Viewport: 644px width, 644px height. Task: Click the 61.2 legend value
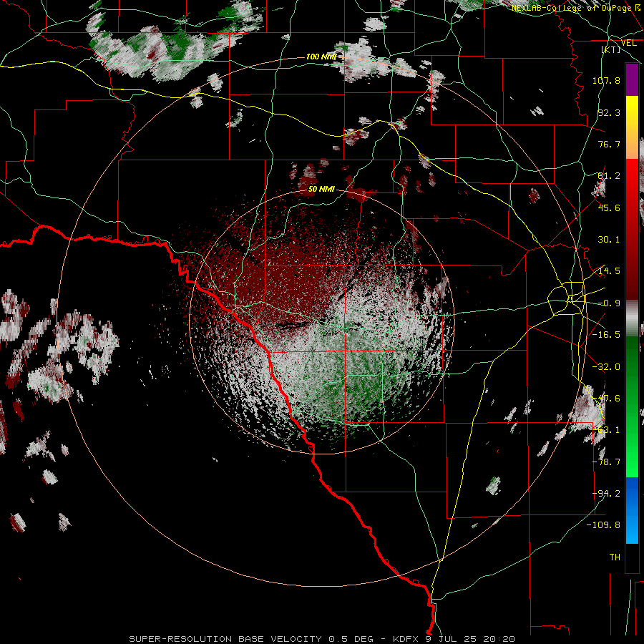coord(609,176)
